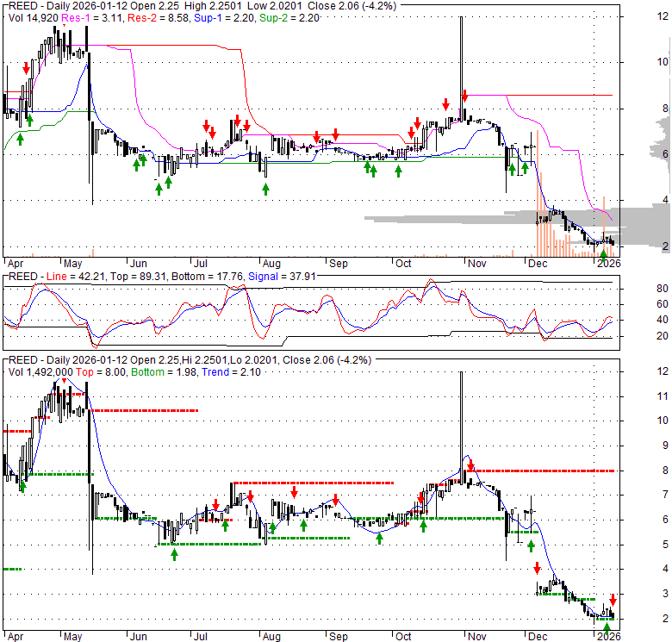Click the '9' price scale value, bottom chart
Screen dimensions: 672x642
[x=666, y=446]
